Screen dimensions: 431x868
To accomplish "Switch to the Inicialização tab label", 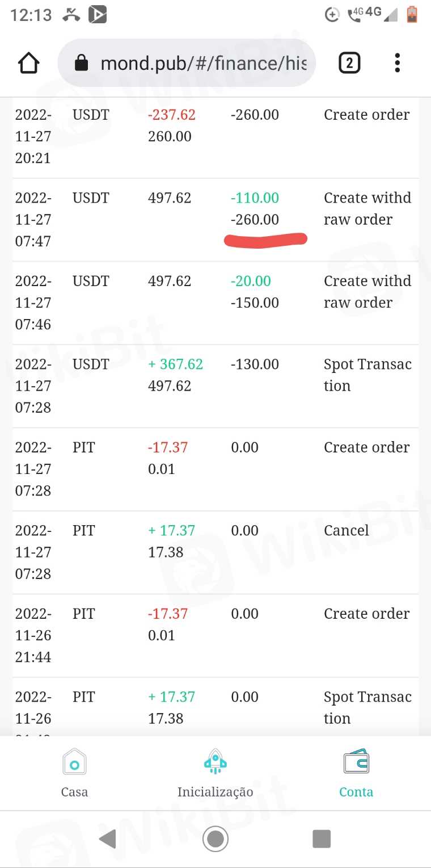I will [x=216, y=792].
